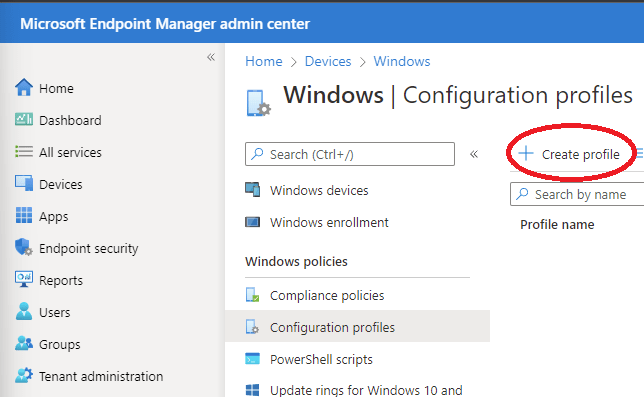Select Configuration profiles item
Screen dimensions: 644x397
(x=357, y=327)
